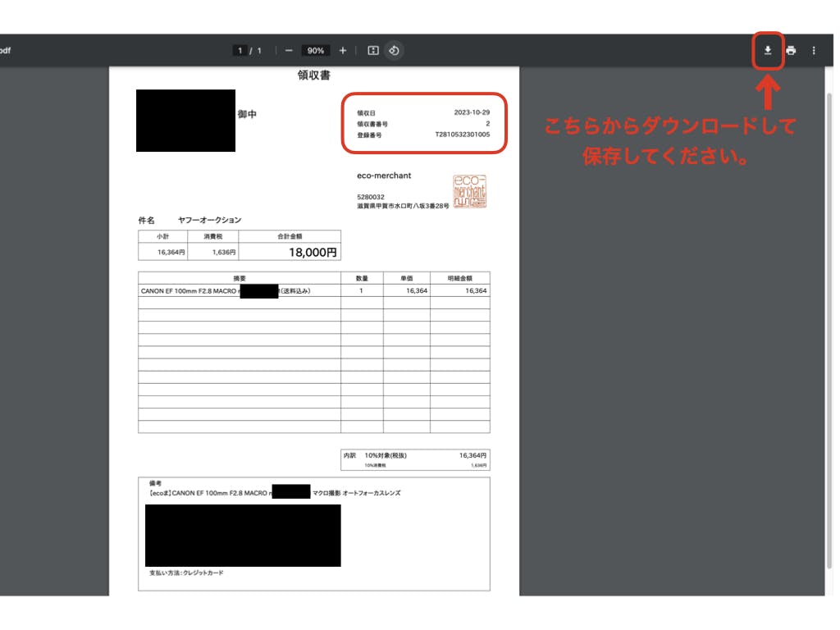The height and width of the screenshot is (630, 840).
Task: Click the 備考 remarks label
Action: 155,483
